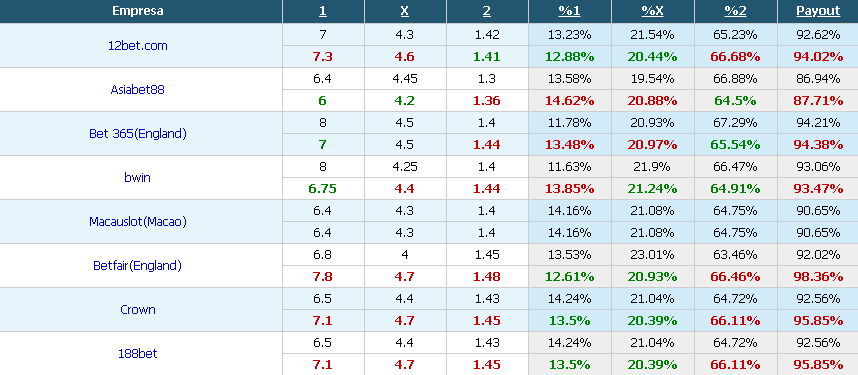858x375 pixels.
Task: Click the Crown bookmaker link
Action: click(x=137, y=309)
